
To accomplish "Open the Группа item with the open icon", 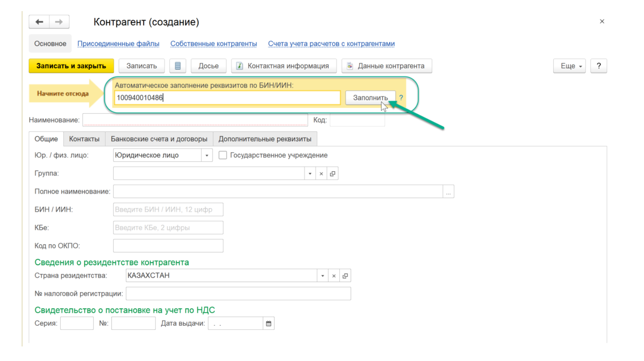I will (332, 174).
